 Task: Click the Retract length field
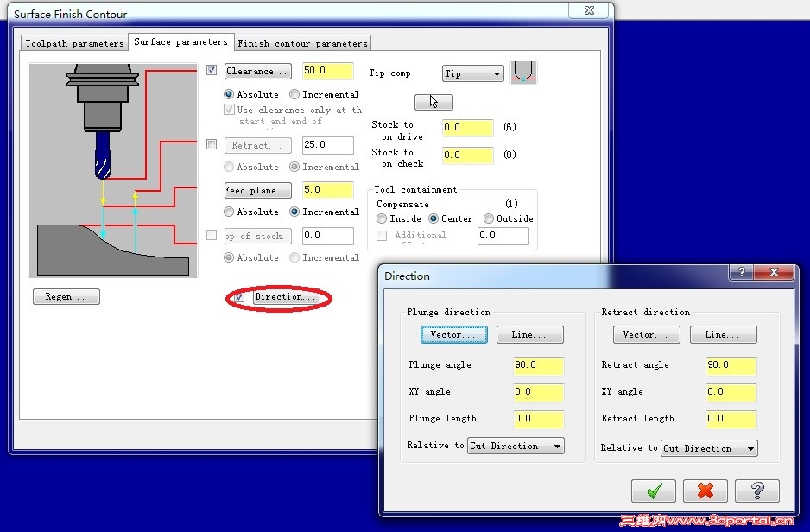[x=731, y=419]
